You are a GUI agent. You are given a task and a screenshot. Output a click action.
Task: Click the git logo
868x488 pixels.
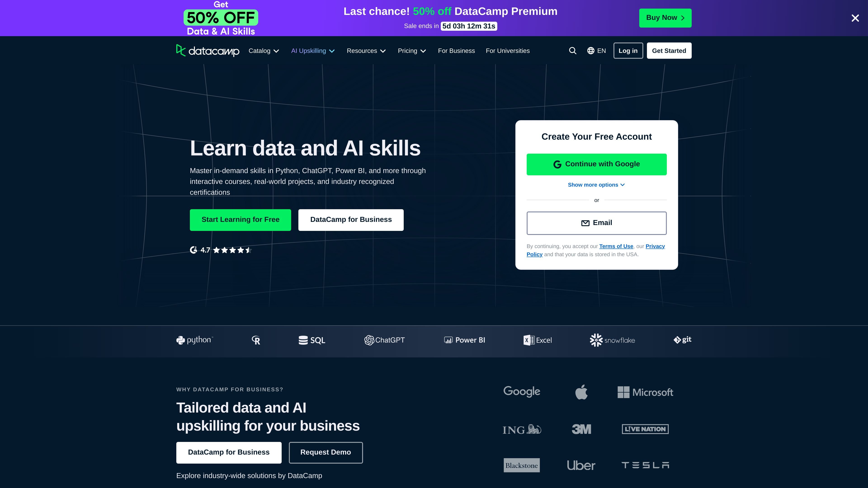682,340
